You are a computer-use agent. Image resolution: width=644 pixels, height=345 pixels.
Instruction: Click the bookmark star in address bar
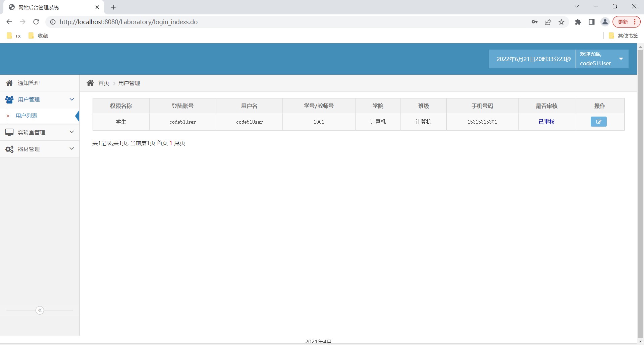(561, 22)
